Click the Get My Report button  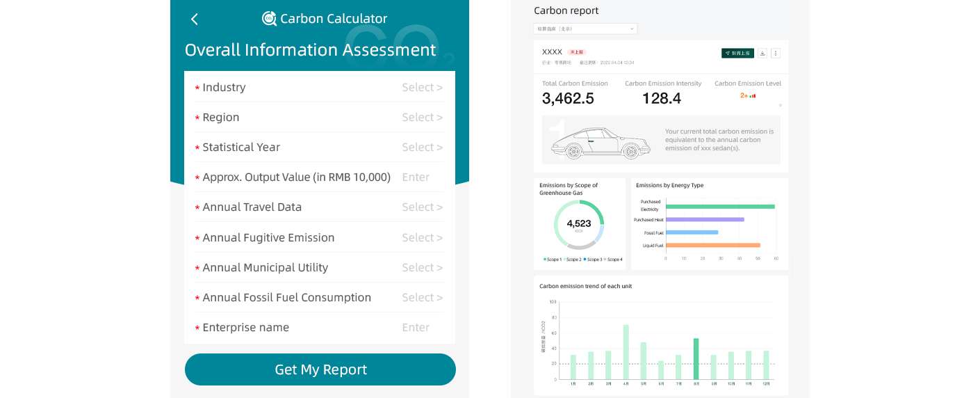click(320, 369)
